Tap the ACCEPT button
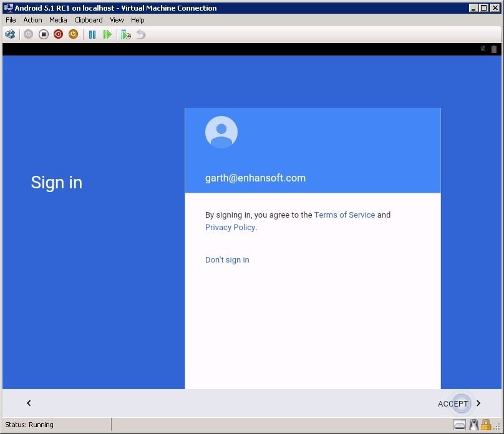 point(453,403)
